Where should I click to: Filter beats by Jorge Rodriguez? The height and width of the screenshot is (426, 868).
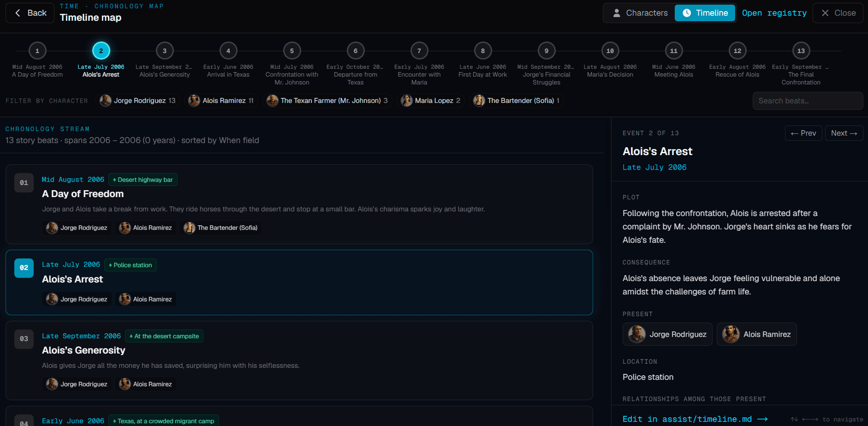click(x=138, y=101)
